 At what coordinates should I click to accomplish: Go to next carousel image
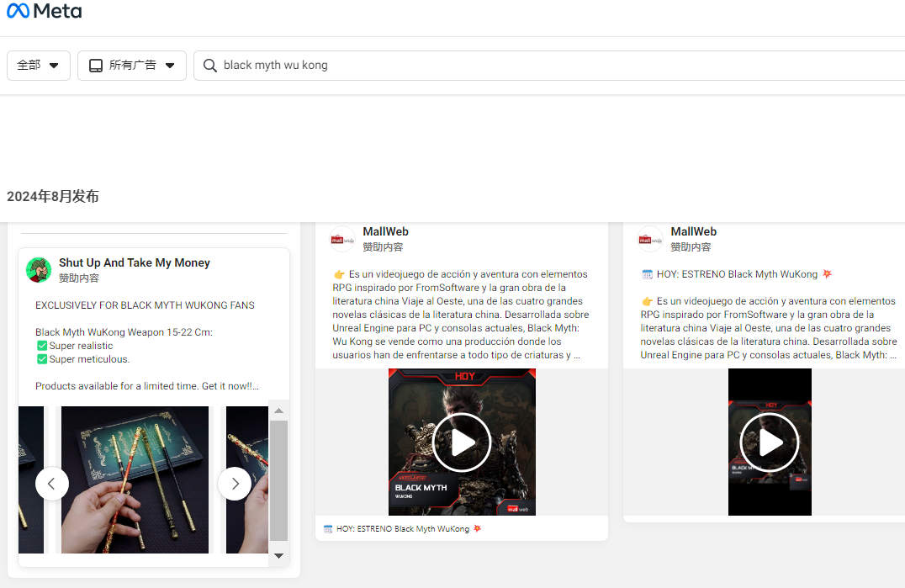point(235,484)
